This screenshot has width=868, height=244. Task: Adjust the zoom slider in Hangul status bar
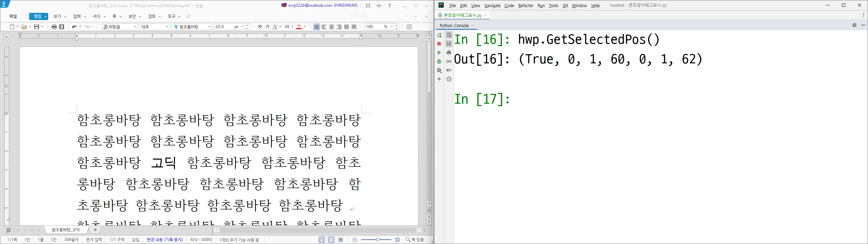[378, 240]
